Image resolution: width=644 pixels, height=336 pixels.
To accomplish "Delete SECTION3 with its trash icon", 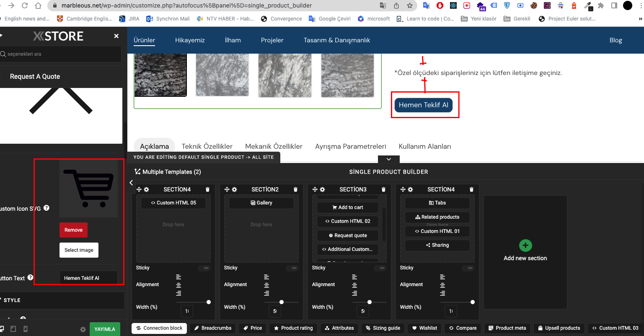I will (x=383, y=189).
